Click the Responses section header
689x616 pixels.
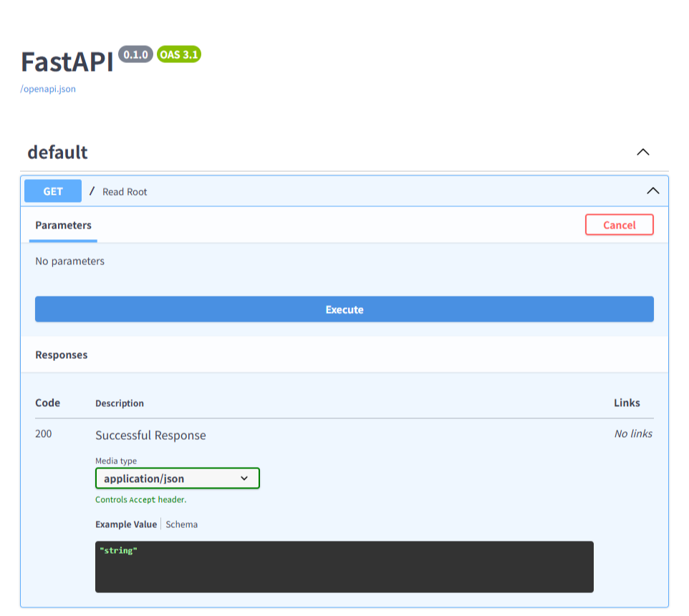coord(62,355)
